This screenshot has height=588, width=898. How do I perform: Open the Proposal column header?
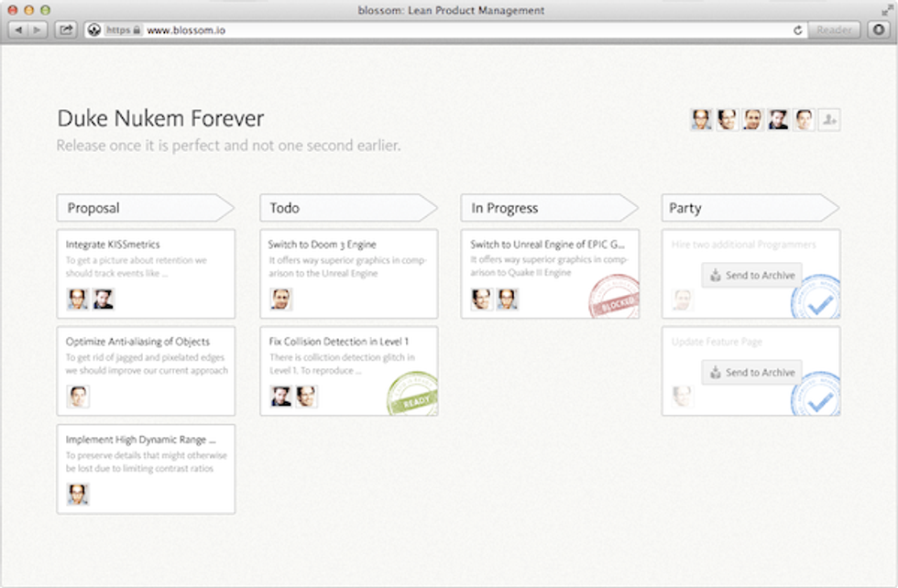coord(146,208)
